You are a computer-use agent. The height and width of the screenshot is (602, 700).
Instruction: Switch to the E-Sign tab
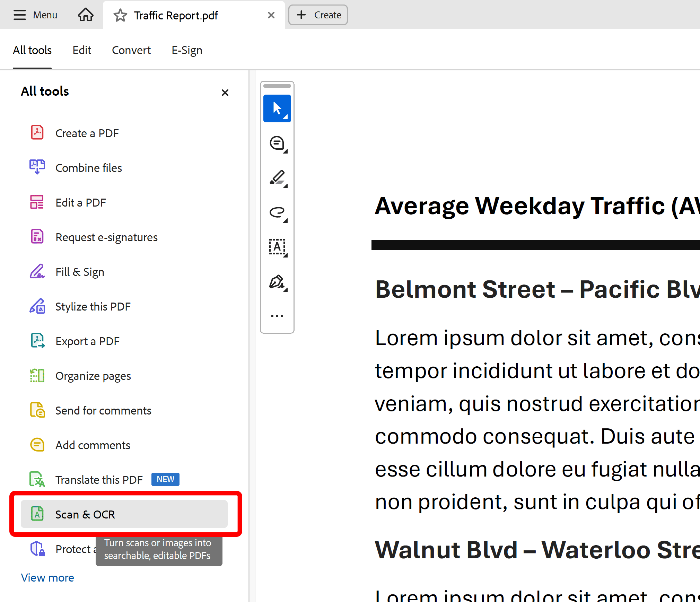[187, 50]
